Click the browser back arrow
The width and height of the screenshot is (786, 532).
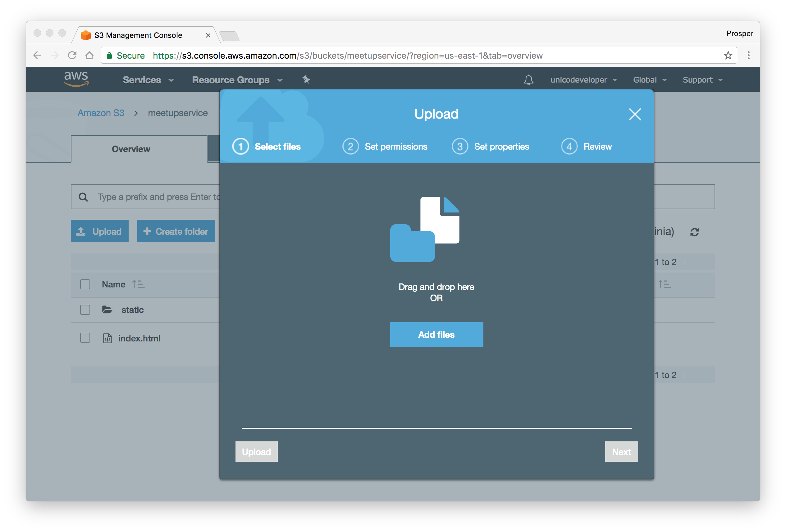coord(37,55)
